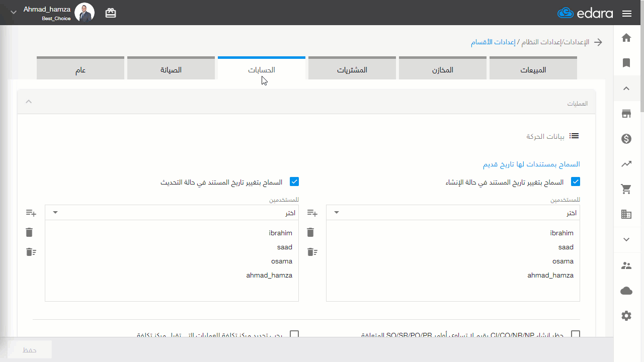Open the dollar accounting sidebar icon
The height and width of the screenshot is (362, 644).
pos(626,139)
